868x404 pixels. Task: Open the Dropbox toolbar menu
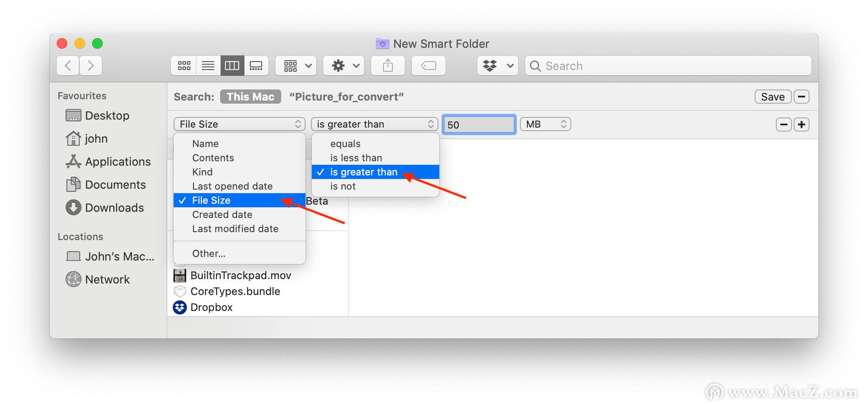(498, 66)
